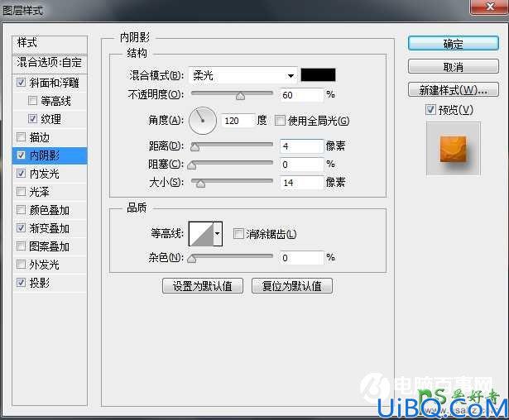The image size is (509, 420).
Task: Open the black shadow color swatch
Action: (318, 75)
